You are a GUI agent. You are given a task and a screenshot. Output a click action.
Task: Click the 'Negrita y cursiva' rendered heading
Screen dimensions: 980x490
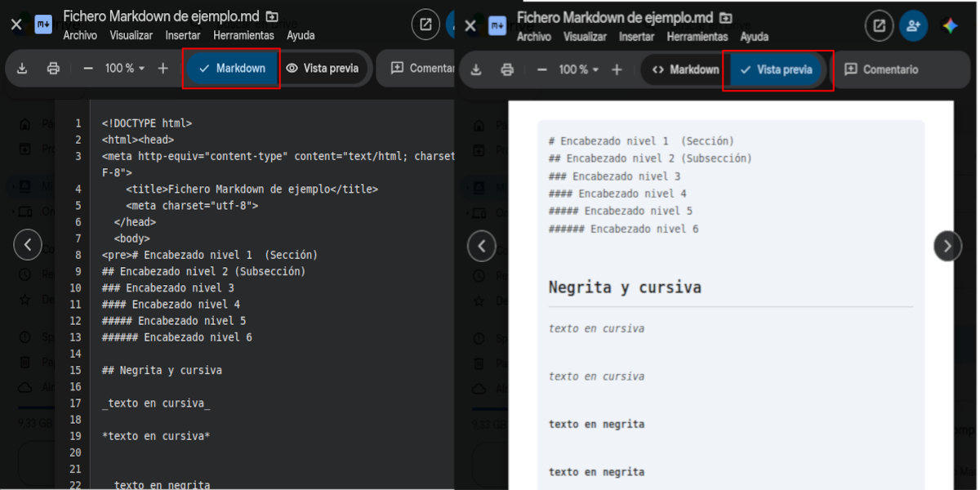pos(625,287)
